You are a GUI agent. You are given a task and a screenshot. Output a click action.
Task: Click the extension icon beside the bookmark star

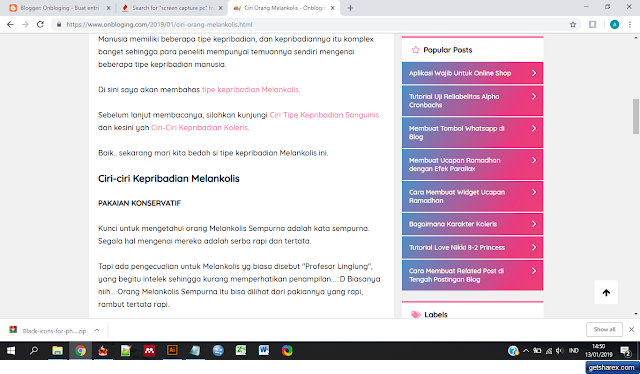pos(593,24)
